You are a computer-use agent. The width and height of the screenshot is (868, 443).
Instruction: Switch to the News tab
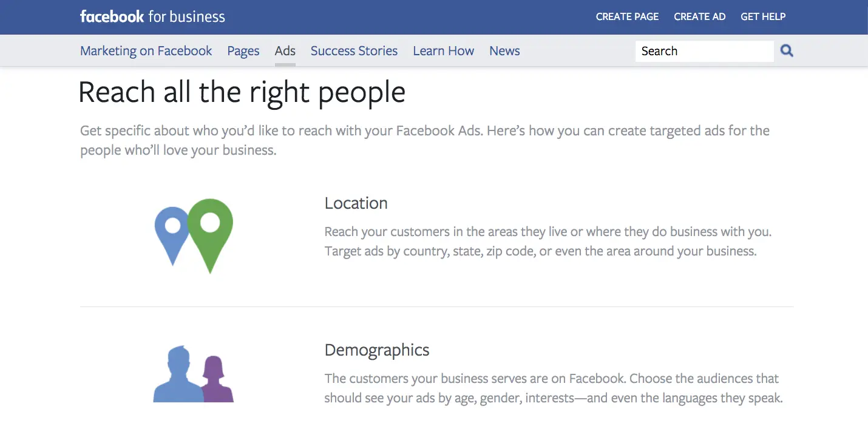pos(505,51)
